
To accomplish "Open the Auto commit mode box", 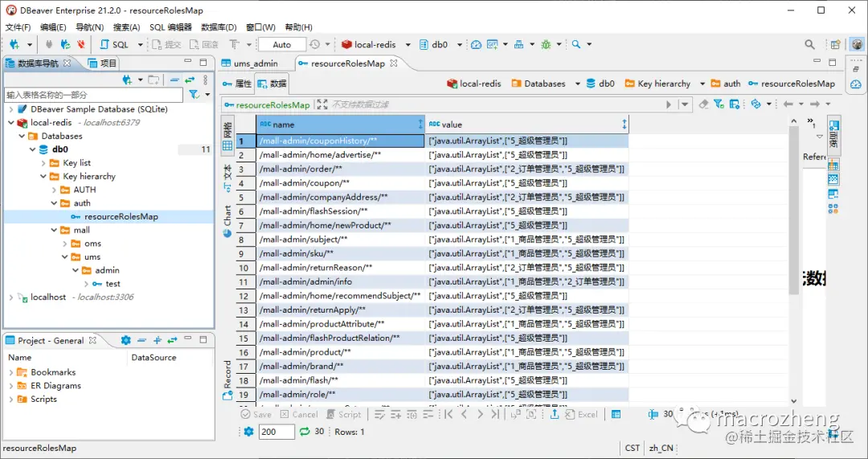I will pos(282,44).
